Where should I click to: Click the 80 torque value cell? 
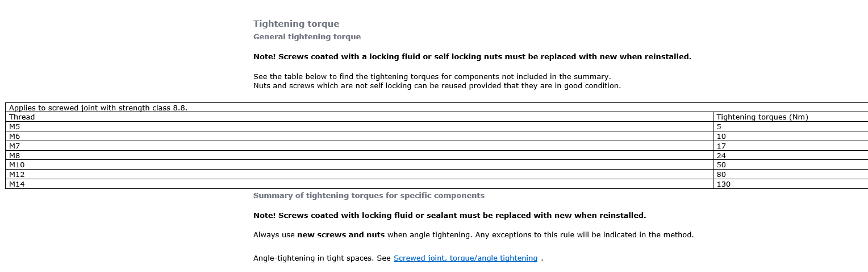721,175
